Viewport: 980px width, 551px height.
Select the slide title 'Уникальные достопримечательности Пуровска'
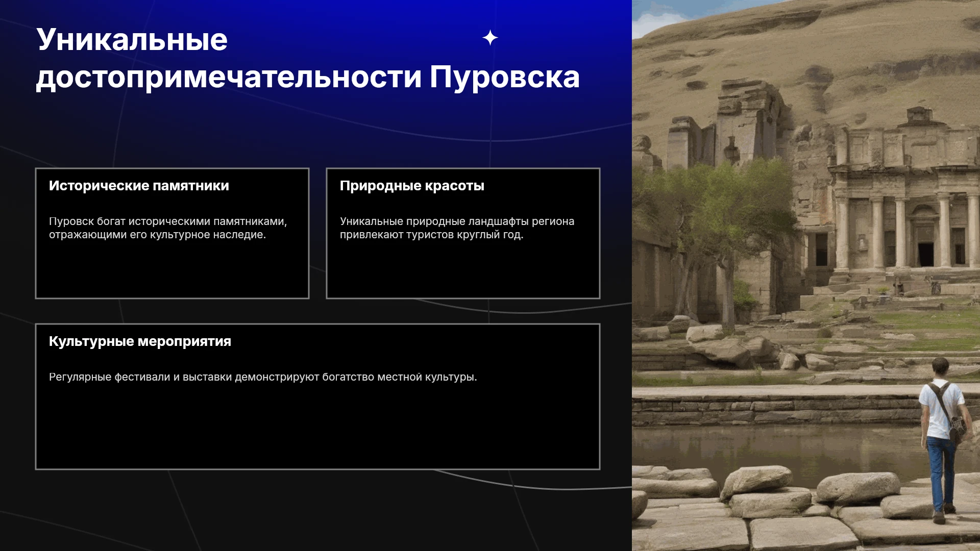pos(308,58)
